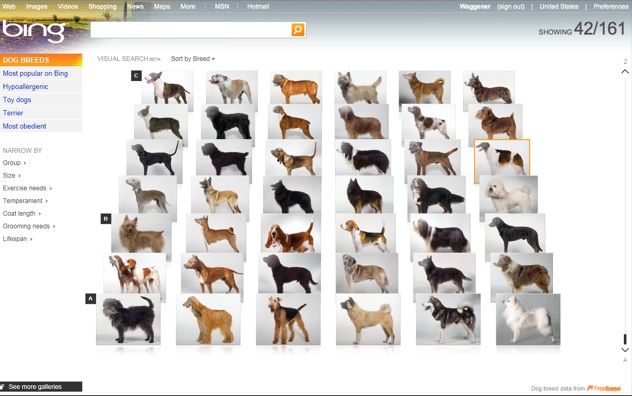The height and width of the screenshot is (396, 632).
Task: Select the shaggy black dog beside marker A
Action: click(x=128, y=319)
